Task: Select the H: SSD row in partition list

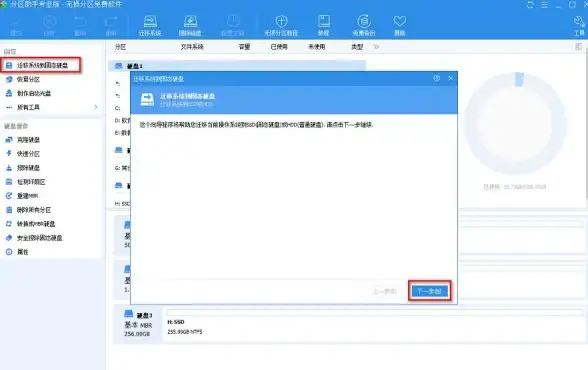Action: pos(122,204)
